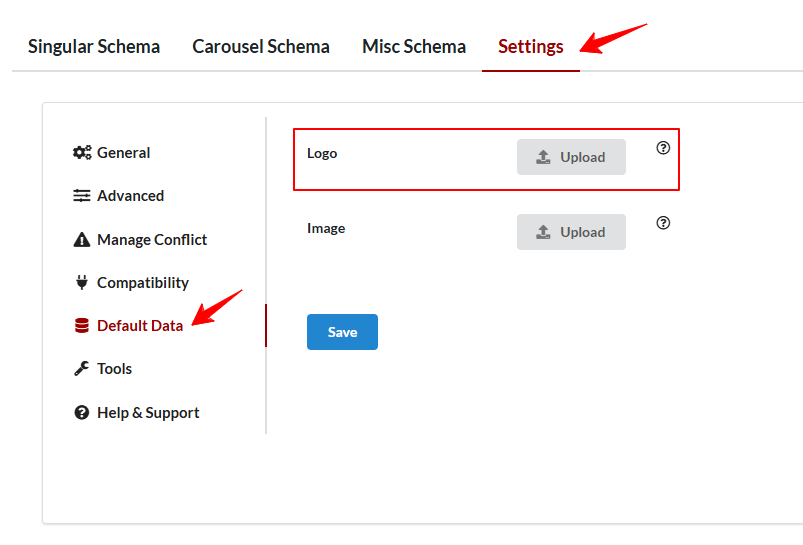Viewport: 803px width, 545px height.
Task: Select the Help & Support menu entry
Action: 136,412
